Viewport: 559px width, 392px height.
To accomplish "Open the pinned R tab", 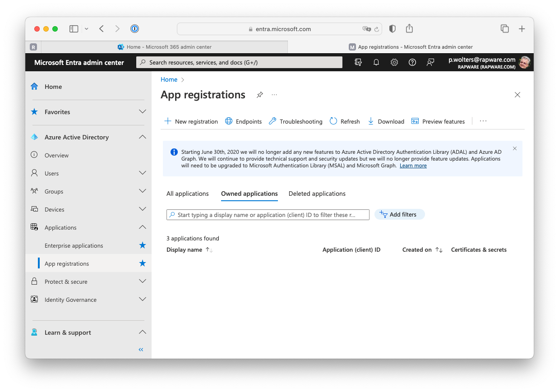I will 33,47.
